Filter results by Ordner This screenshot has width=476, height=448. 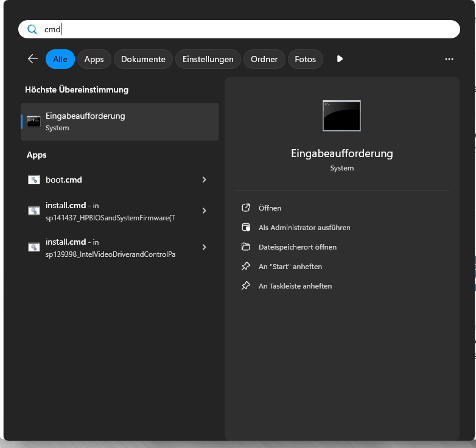point(264,59)
